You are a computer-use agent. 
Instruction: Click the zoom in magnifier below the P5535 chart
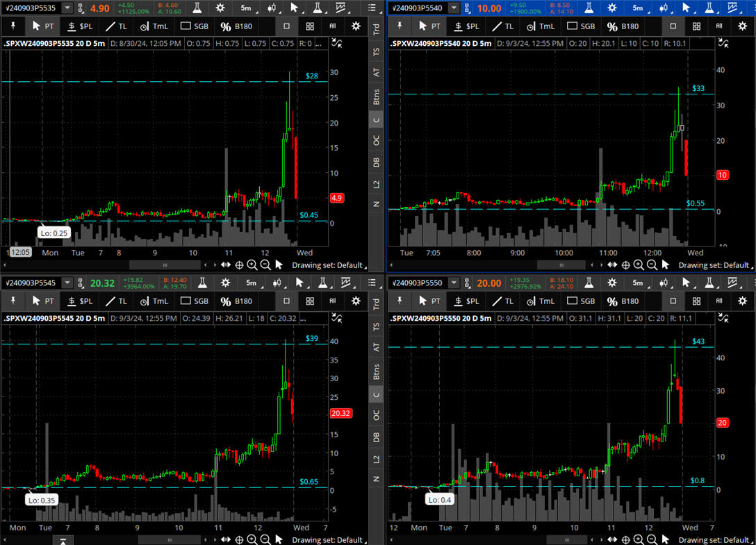[252, 265]
